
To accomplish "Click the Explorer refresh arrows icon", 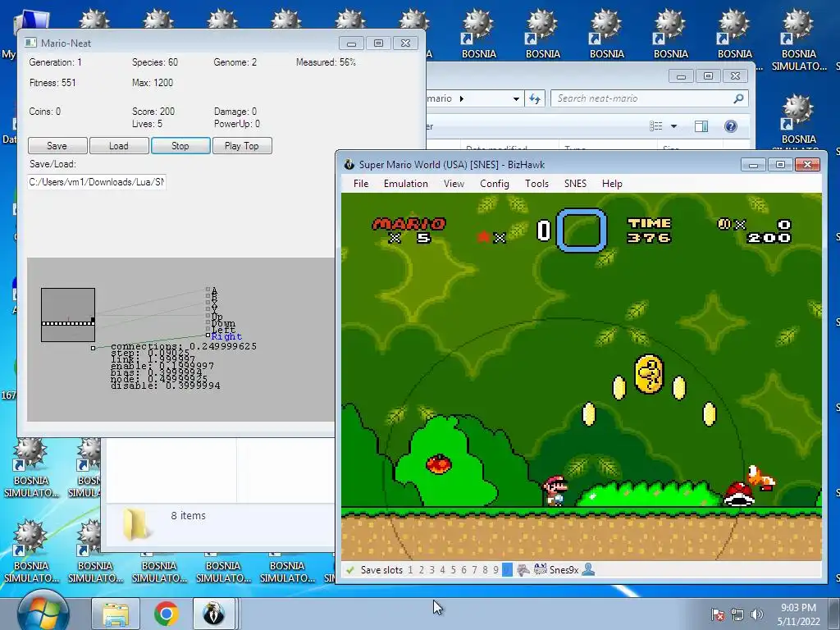I will 535,98.
